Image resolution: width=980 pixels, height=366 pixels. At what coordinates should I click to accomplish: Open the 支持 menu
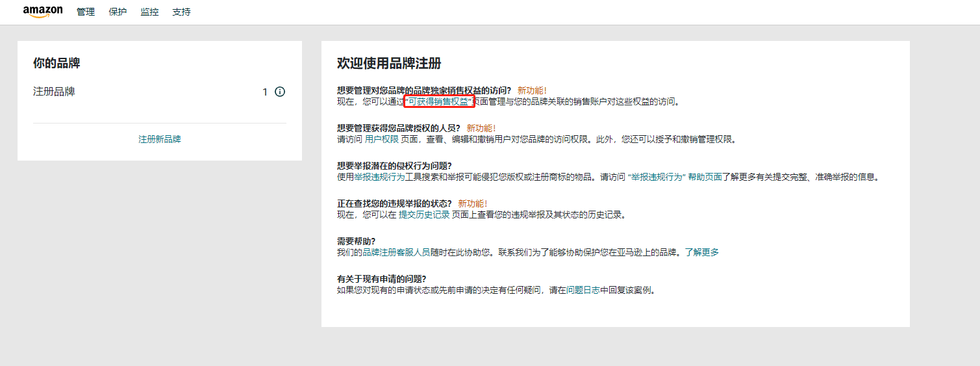(182, 12)
